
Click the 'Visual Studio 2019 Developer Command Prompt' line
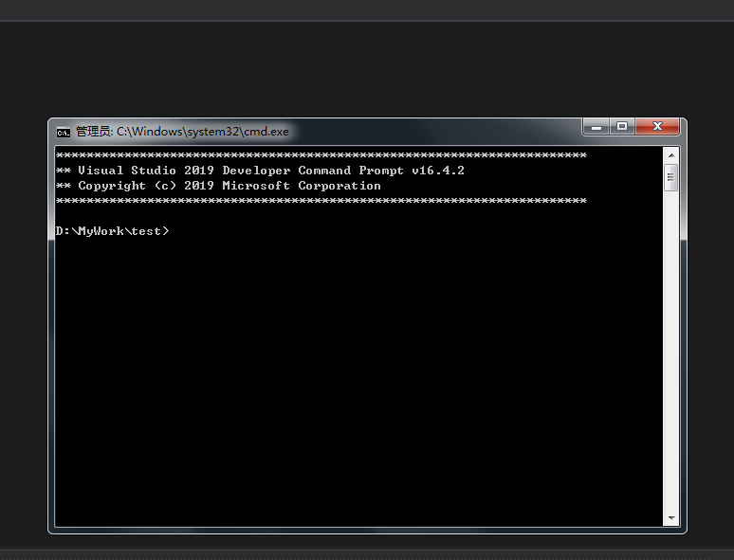click(260, 171)
